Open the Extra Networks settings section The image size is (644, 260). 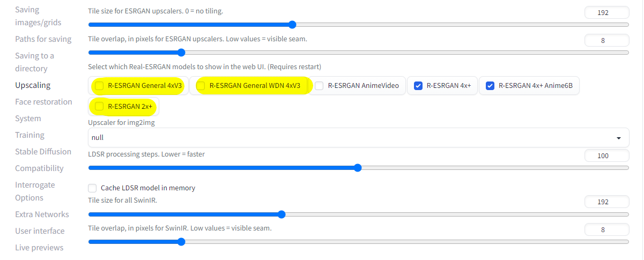42,214
